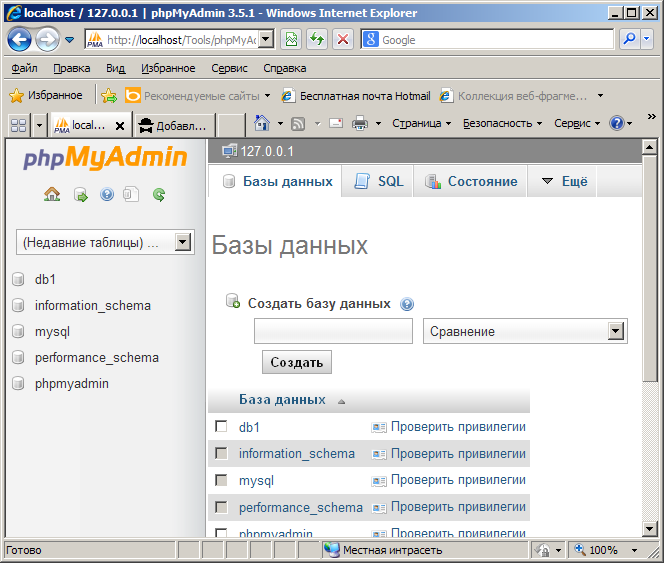Click help icon beside Создать базу данных
The height and width of the screenshot is (563, 664).
407,304
